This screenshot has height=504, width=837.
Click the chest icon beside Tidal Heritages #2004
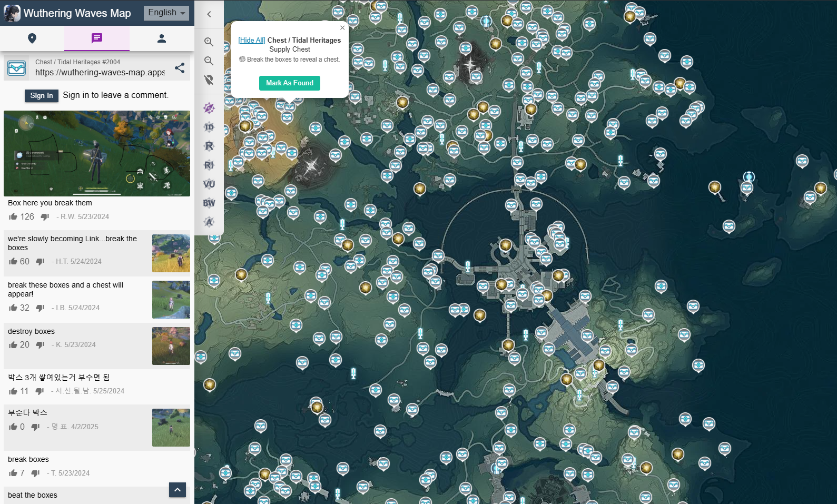[17, 68]
